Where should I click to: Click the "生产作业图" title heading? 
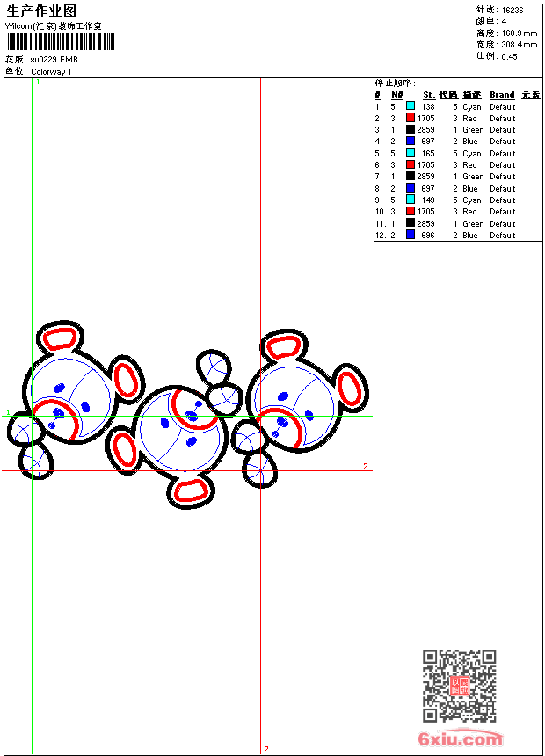click(x=41, y=11)
